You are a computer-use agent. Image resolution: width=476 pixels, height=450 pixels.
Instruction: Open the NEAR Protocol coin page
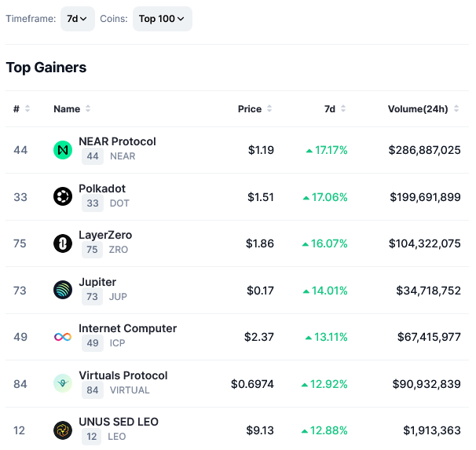[117, 141]
